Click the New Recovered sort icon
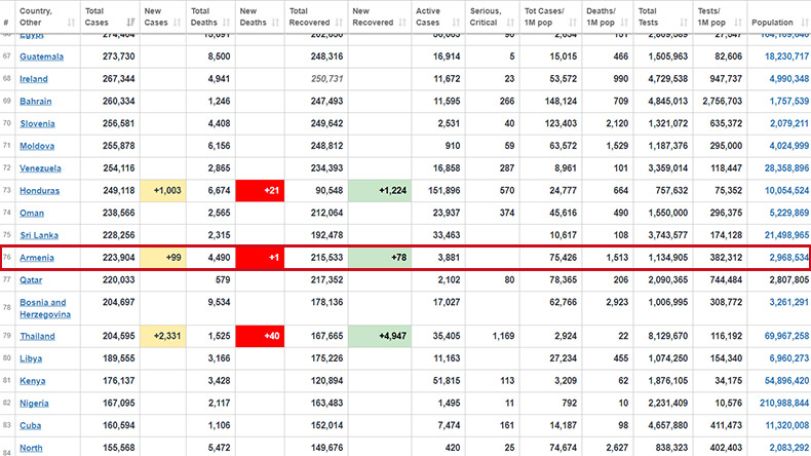This screenshot has height=456, width=811. click(403, 22)
